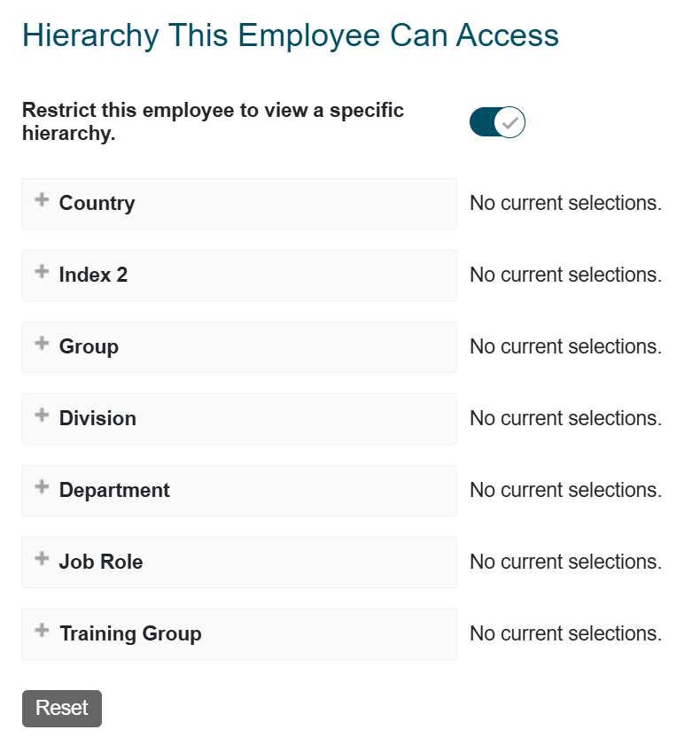Click 'No current selections' next to Country
The width and height of the screenshot is (700, 753).
[565, 203]
